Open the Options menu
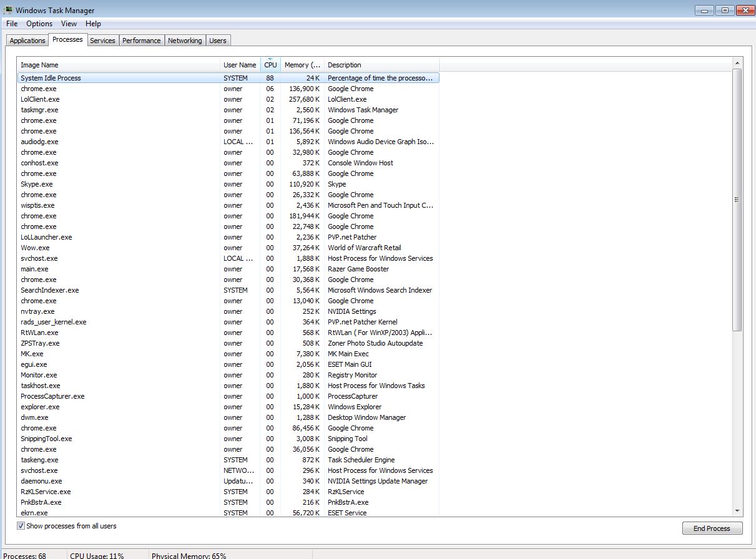Image resolution: width=756 pixels, height=559 pixels. pyautogui.click(x=39, y=24)
